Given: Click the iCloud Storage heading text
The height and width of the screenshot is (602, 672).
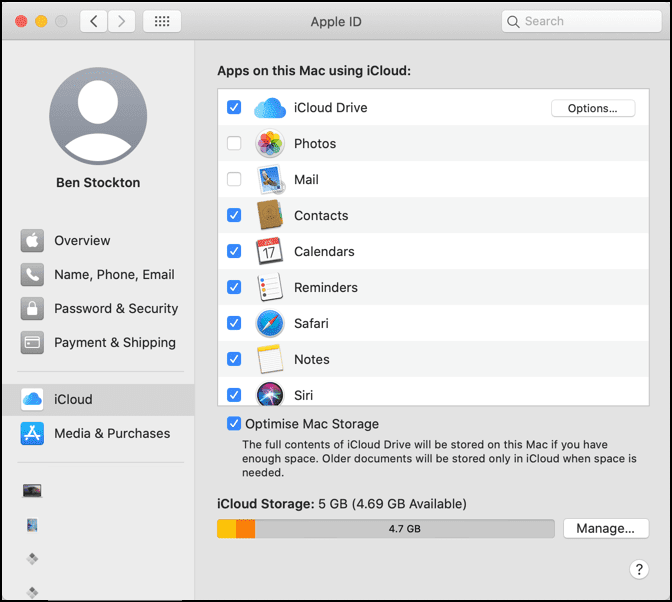Looking at the screenshot, I should 266,504.
